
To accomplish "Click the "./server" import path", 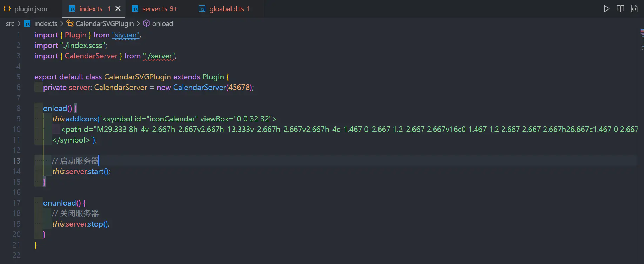I will pyautogui.click(x=159, y=56).
